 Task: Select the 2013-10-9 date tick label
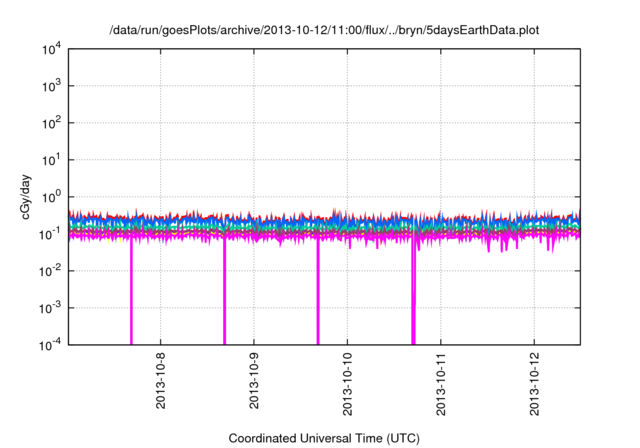[254, 381]
